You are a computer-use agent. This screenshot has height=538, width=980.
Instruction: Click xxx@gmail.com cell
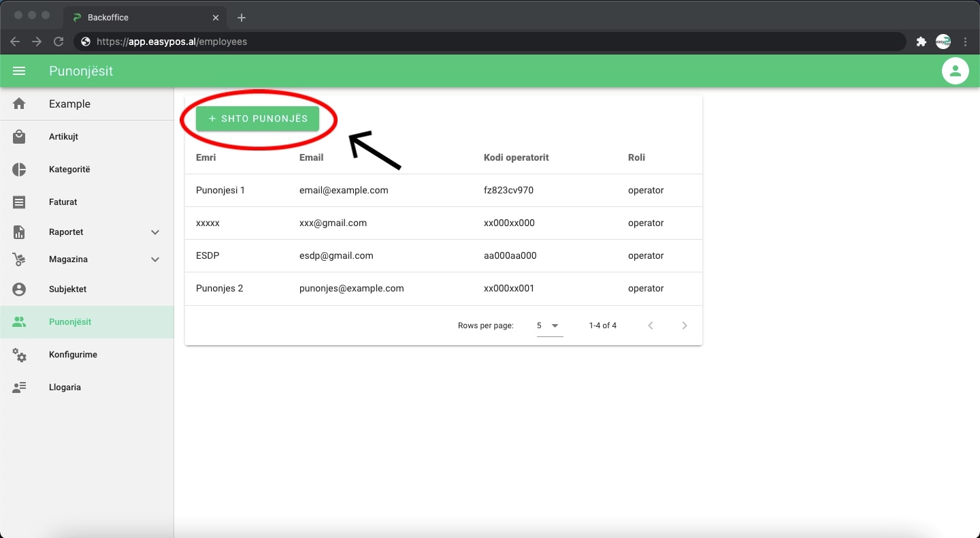pos(333,223)
